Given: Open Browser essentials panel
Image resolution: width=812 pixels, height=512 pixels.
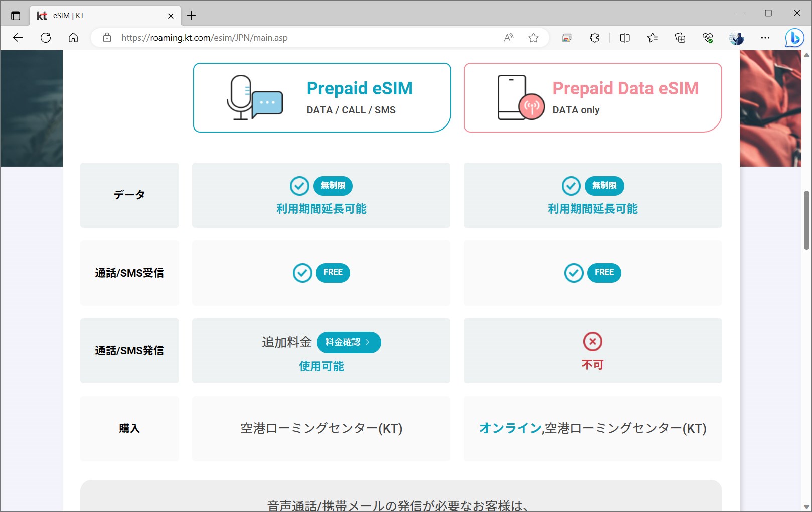Looking at the screenshot, I should coord(708,38).
